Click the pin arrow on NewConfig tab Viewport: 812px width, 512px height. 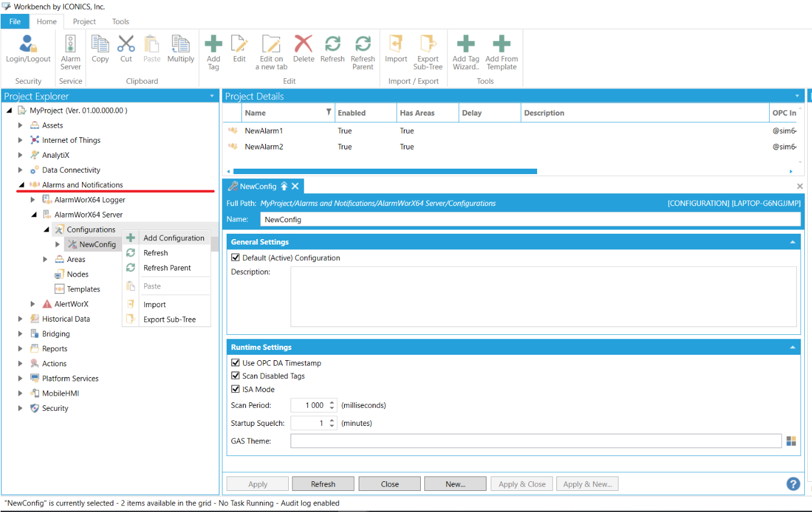284,187
